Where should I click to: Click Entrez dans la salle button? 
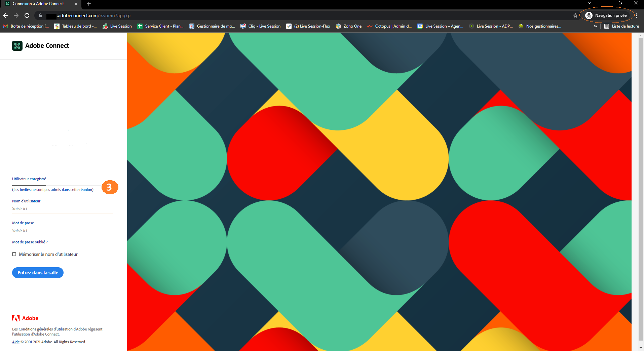pos(38,273)
